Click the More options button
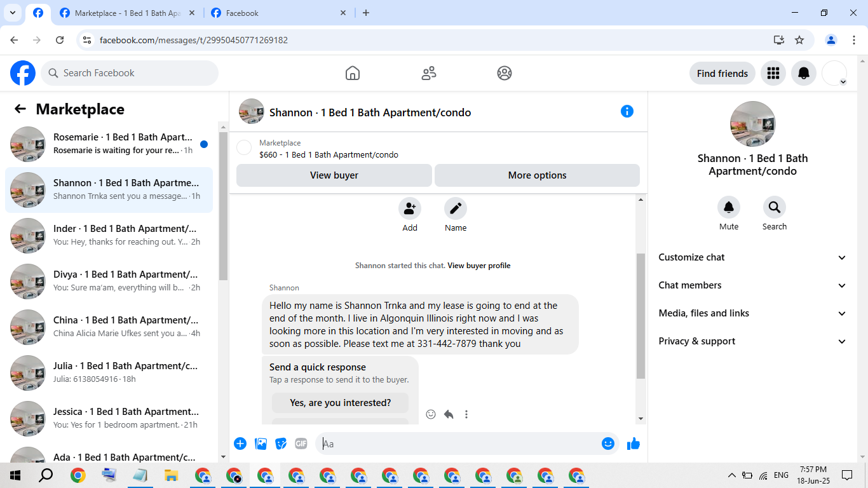Image resolution: width=868 pixels, height=488 pixels. (538, 175)
